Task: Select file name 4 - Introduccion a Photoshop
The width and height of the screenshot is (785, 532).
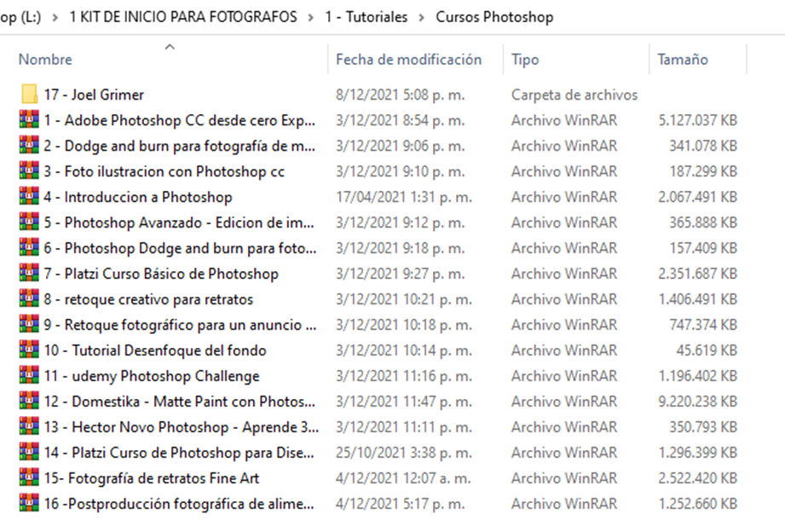Action: 138,197
